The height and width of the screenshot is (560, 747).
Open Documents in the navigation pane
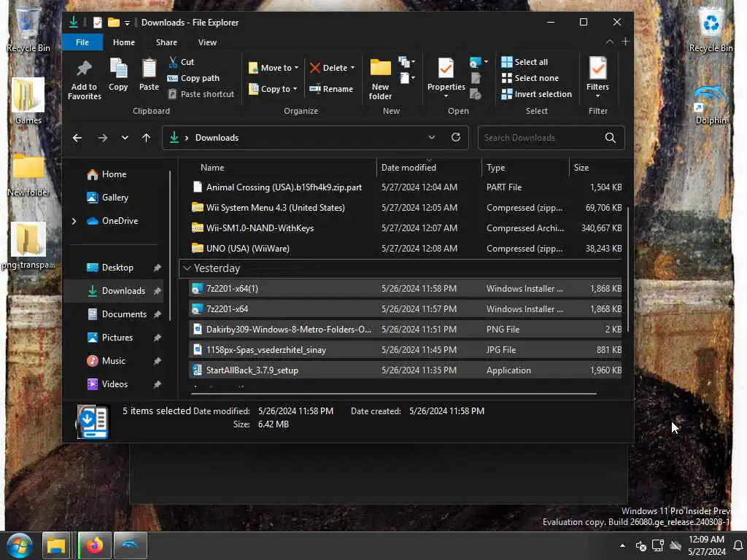click(x=117, y=314)
